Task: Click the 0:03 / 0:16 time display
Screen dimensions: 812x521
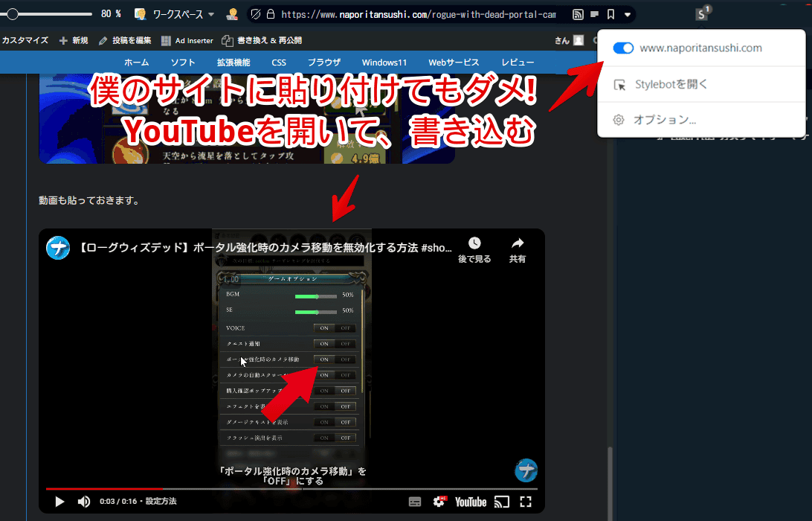Action: (x=118, y=502)
